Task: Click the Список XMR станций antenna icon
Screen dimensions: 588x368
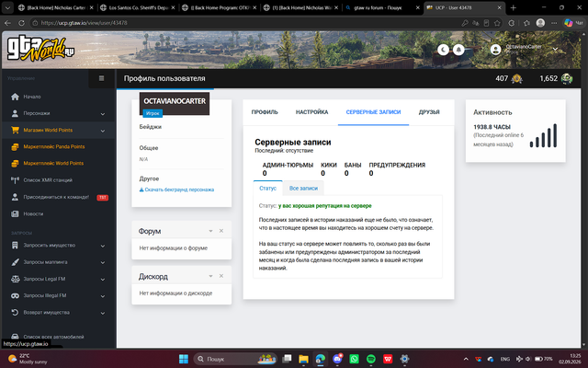Action: tap(15, 180)
